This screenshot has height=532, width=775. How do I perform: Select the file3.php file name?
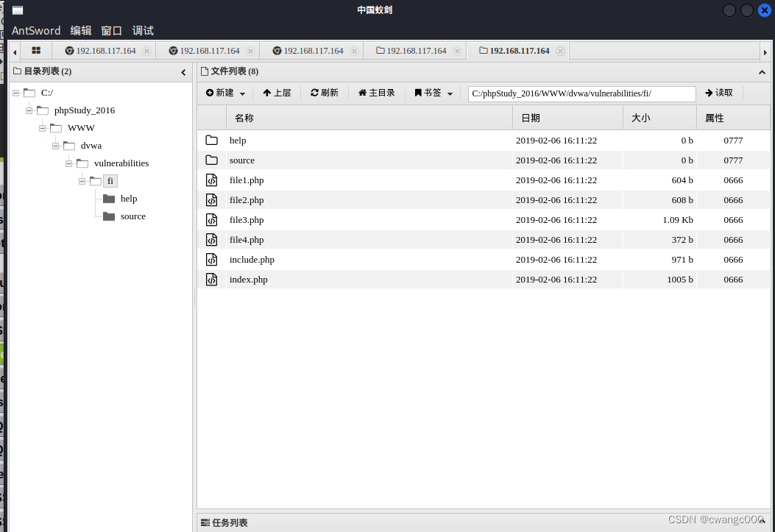click(247, 220)
